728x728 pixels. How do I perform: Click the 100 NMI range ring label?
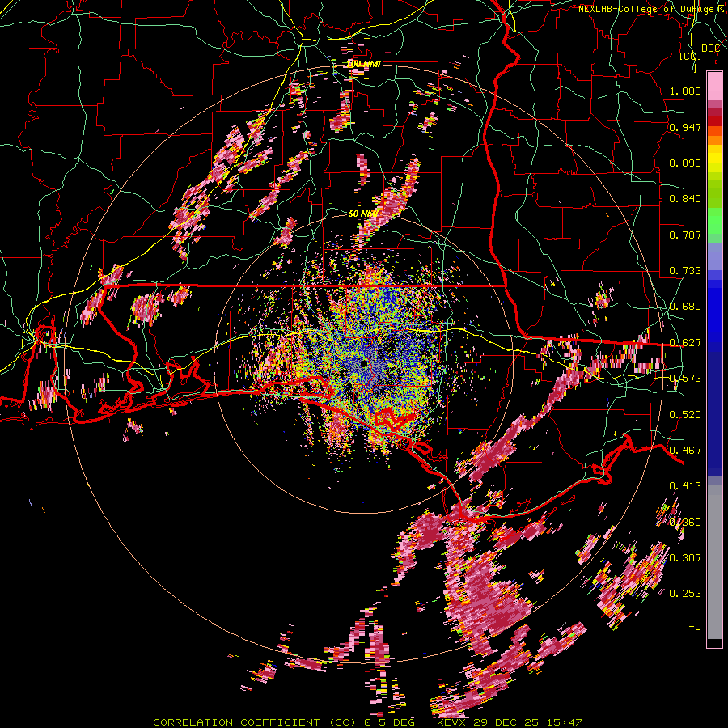[x=363, y=64]
